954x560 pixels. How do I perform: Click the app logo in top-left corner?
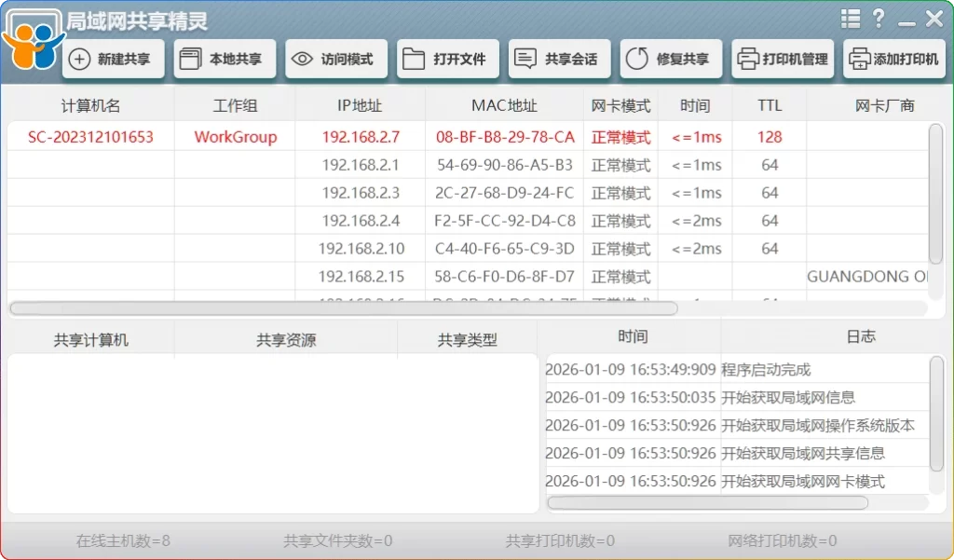(x=33, y=41)
